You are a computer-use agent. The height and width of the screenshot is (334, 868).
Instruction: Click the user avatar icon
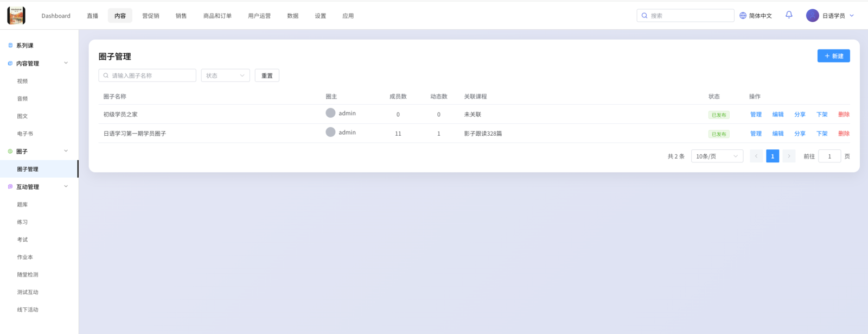[812, 16]
